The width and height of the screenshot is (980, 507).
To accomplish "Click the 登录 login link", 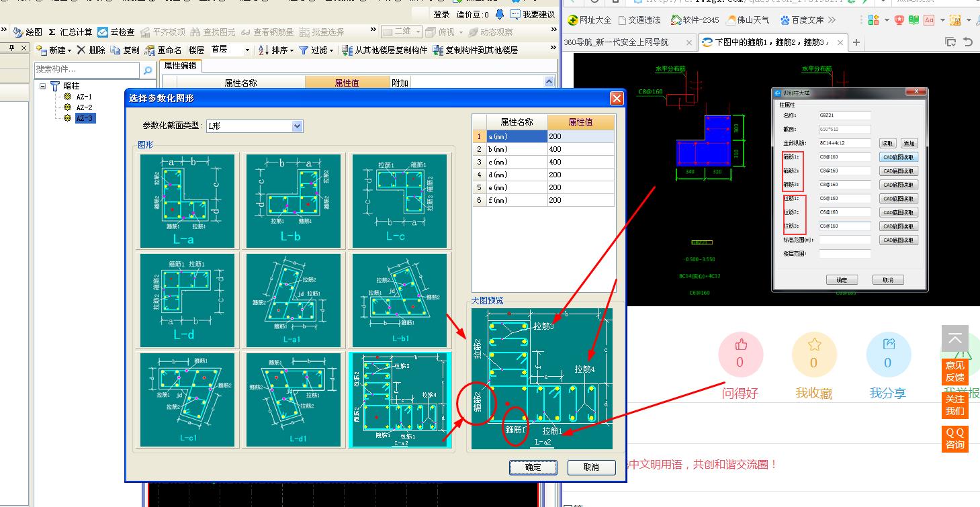I will [x=441, y=14].
